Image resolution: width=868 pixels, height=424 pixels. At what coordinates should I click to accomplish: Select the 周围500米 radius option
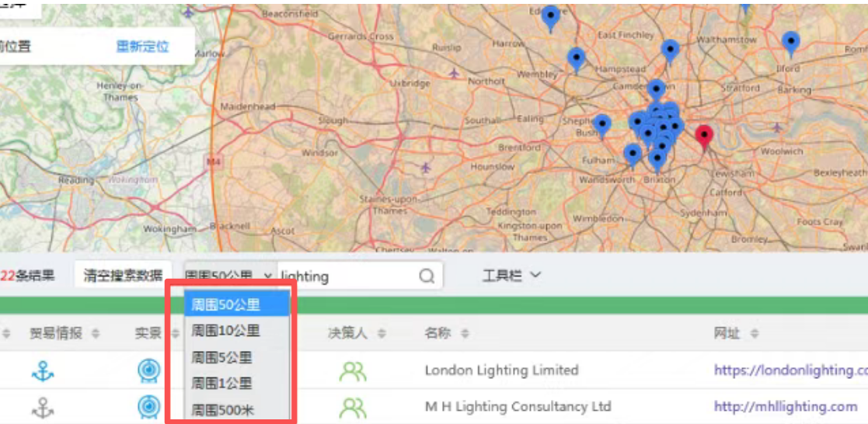[222, 410]
